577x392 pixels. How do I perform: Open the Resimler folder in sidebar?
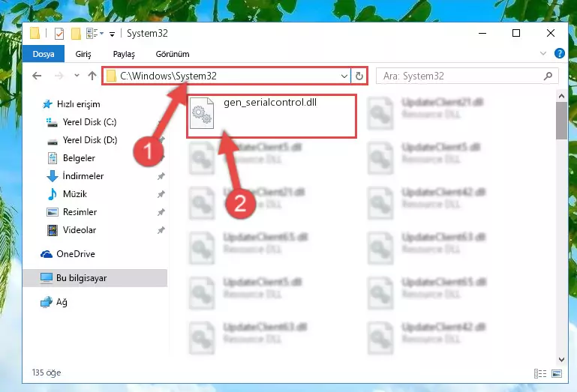coord(72,212)
